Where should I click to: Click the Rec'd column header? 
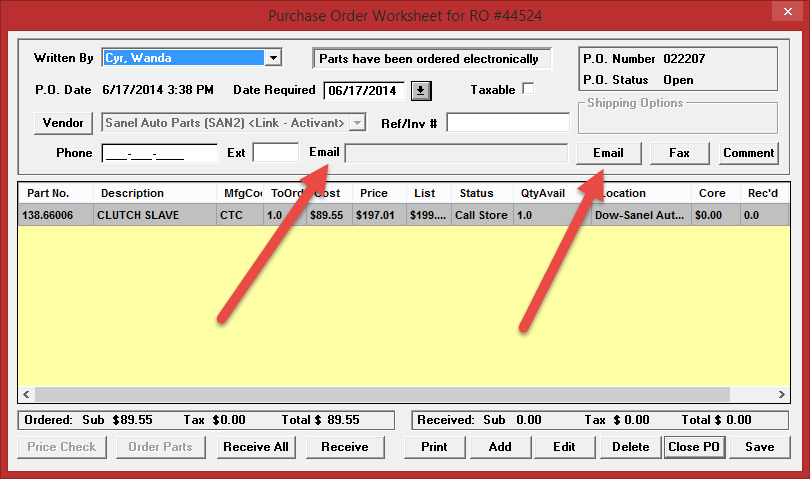[765, 193]
